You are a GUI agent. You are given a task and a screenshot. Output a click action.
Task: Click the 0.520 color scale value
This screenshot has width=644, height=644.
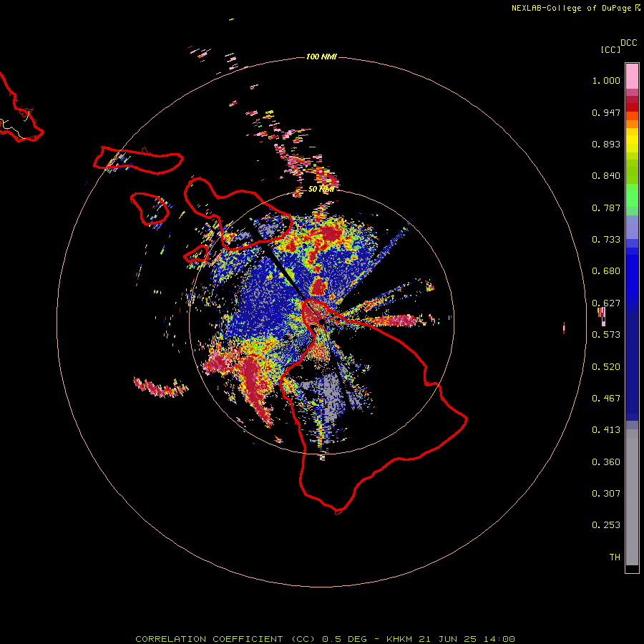click(606, 367)
